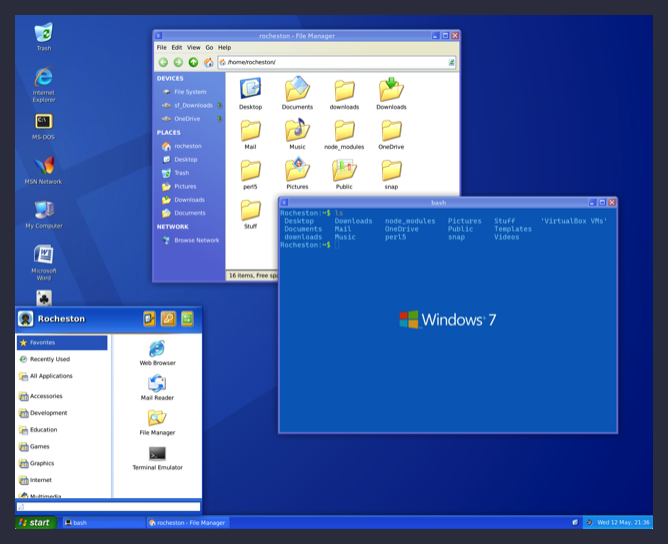The image size is (668, 544).
Task: Open the Help menu in File Manager
Action: point(225,47)
